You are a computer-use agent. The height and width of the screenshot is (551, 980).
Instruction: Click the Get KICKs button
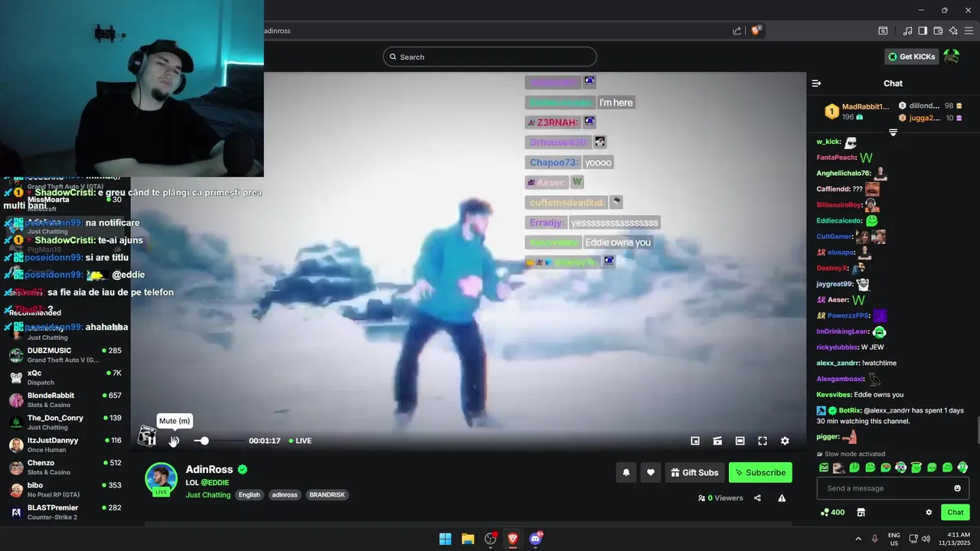click(911, 57)
